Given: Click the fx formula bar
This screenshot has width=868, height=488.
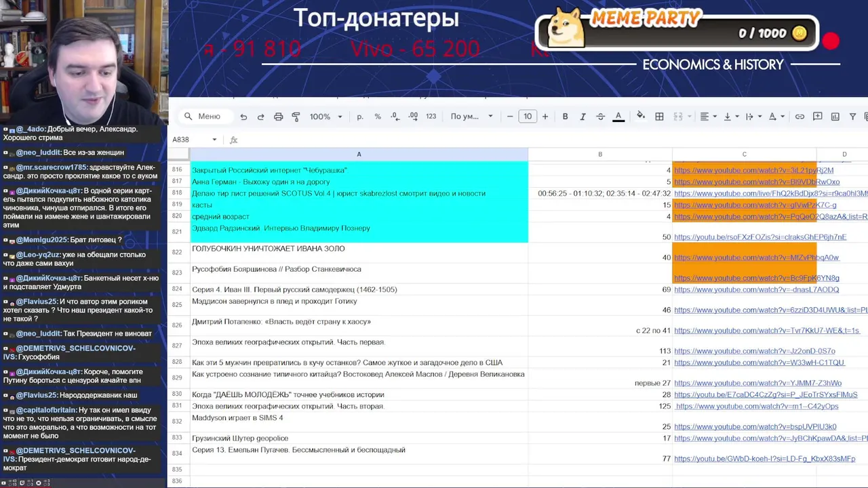Looking at the screenshot, I should (x=234, y=140).
